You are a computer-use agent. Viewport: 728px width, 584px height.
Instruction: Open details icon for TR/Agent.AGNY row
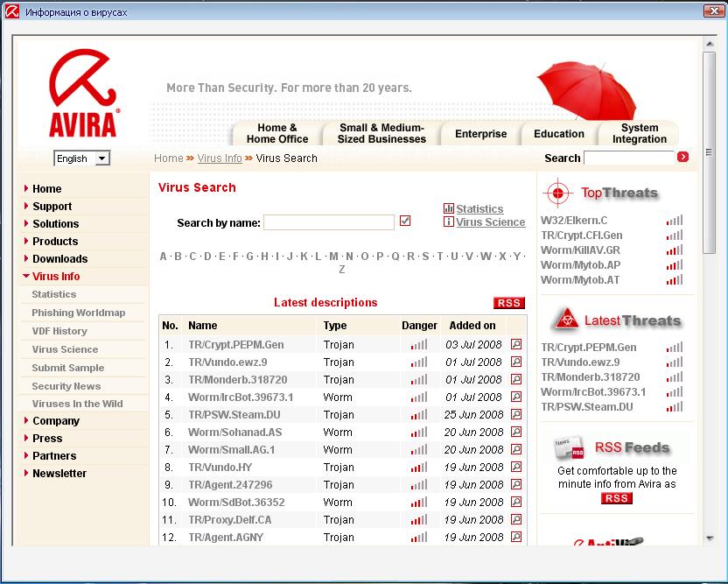pos(516,537)
